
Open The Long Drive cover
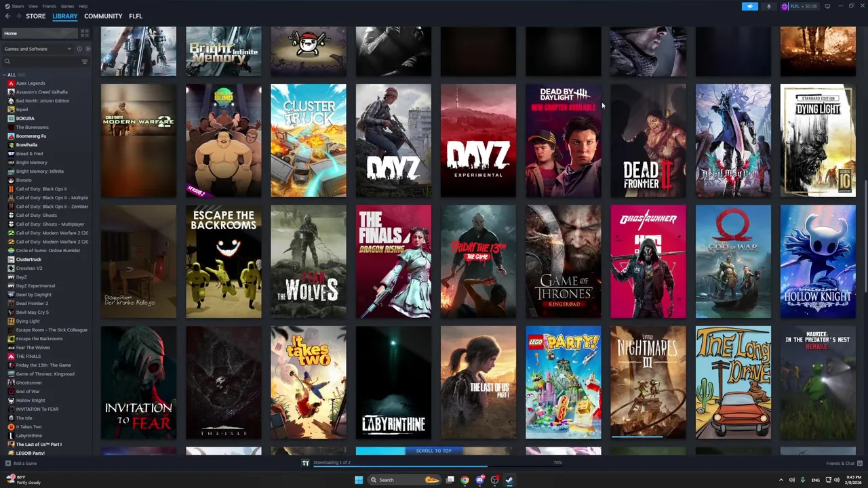[x=733, y=383]
